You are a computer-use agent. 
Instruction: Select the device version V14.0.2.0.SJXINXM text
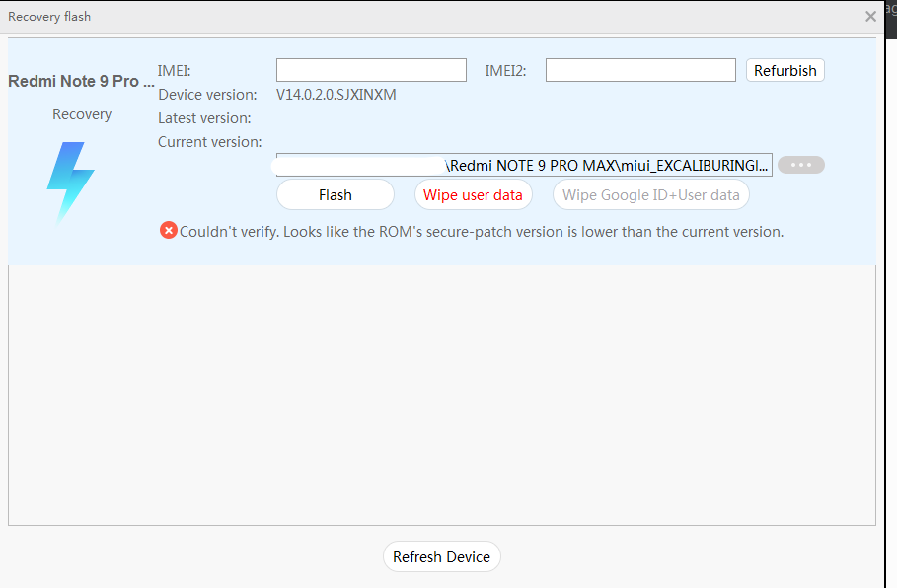coord(336,95)
